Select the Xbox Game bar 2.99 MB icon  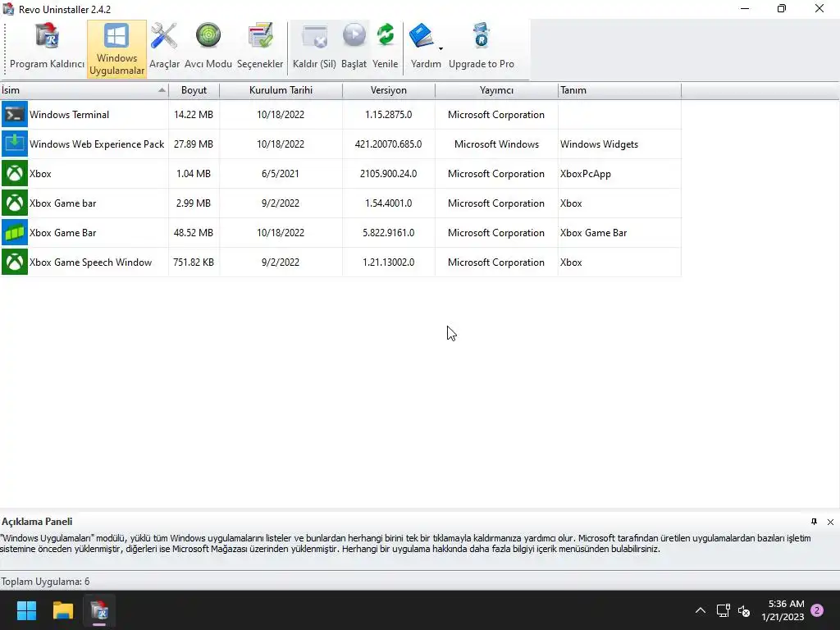pos(15,203)
